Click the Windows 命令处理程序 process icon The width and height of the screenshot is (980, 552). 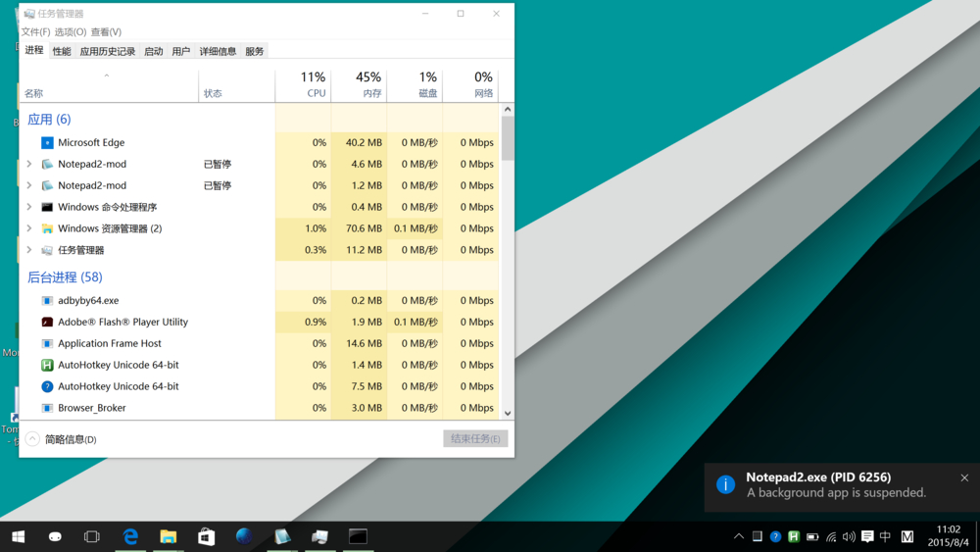(47, 207)
